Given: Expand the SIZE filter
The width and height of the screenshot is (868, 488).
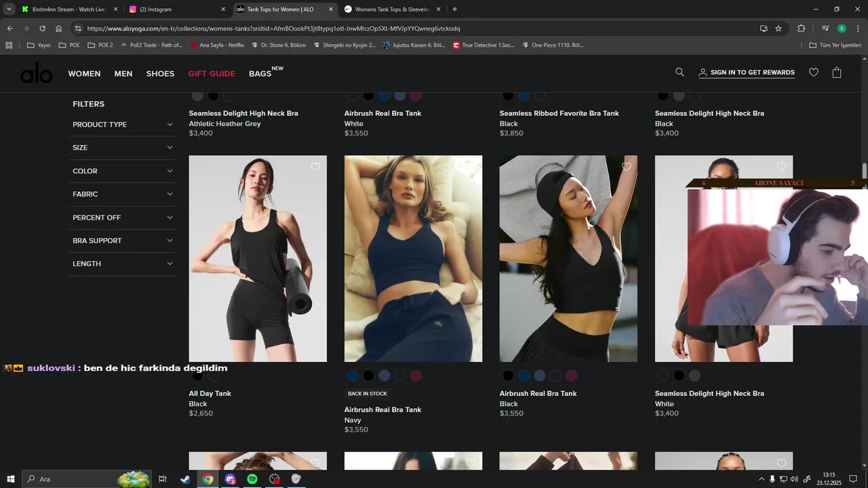Looking at the screenshot, I should pos(123,148).
